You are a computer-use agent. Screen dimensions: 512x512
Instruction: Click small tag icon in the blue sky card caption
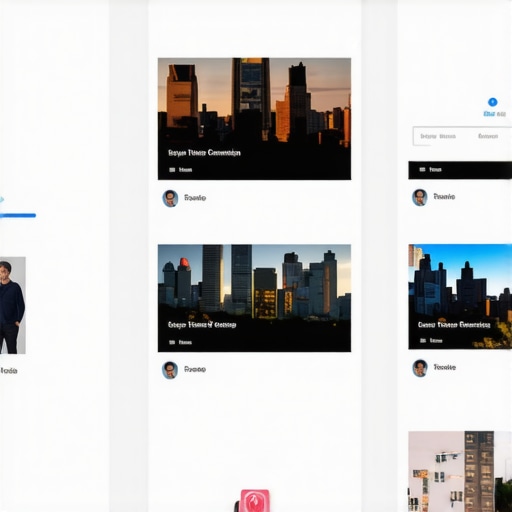point(423,341)
